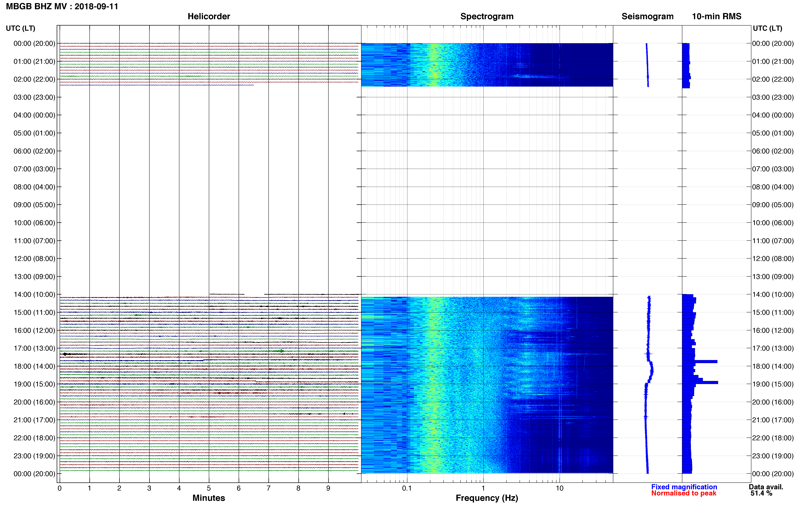The height and width of the screenshot is (508, 812).
Task: Select left time label '12:00 (08:00)'
Action: tap(34, 259)
